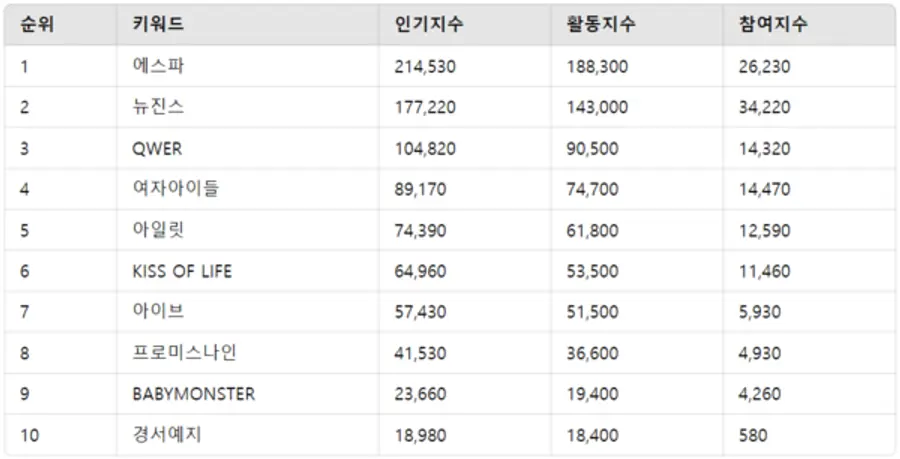This screenshot has height=459, width=900.
Task: Select the 프로미스나인 keyword cell
Action: [x=184, y=353]
